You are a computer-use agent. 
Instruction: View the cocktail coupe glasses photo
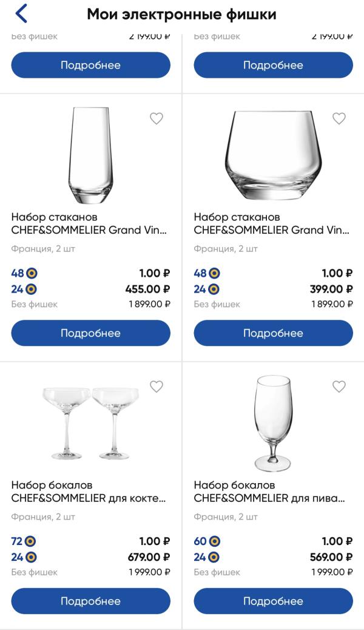[x=90, y=423]
